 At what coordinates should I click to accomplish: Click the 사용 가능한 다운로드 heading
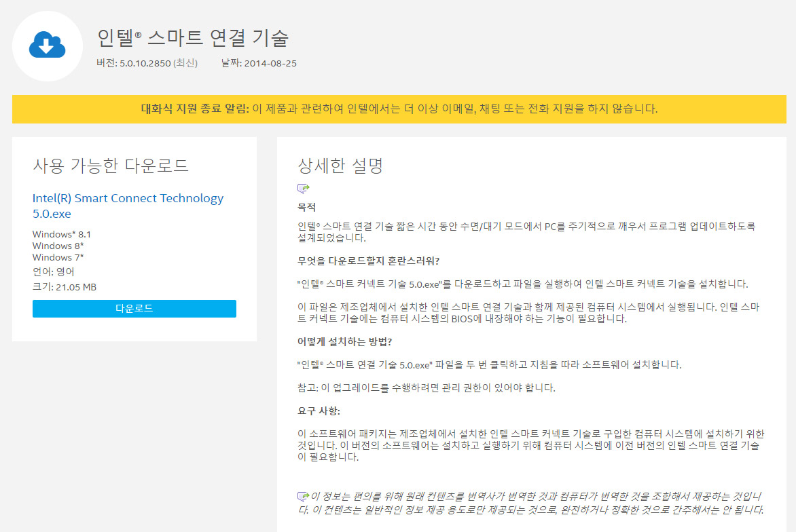click(x=111, y=165)
